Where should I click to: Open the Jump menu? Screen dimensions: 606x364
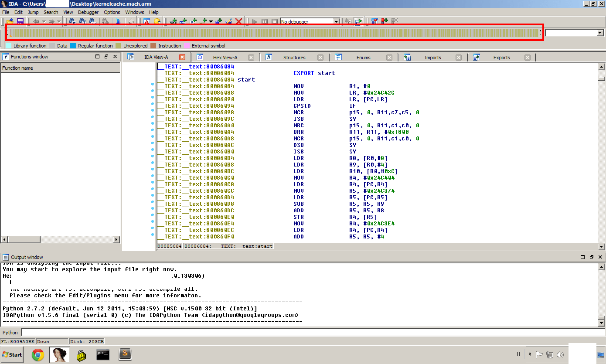coord(33,12)
